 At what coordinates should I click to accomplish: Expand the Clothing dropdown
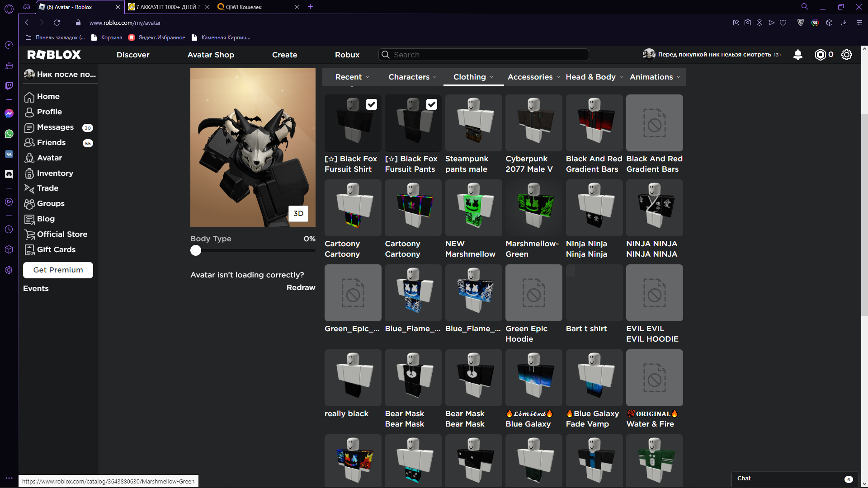(x=474, y=77)
